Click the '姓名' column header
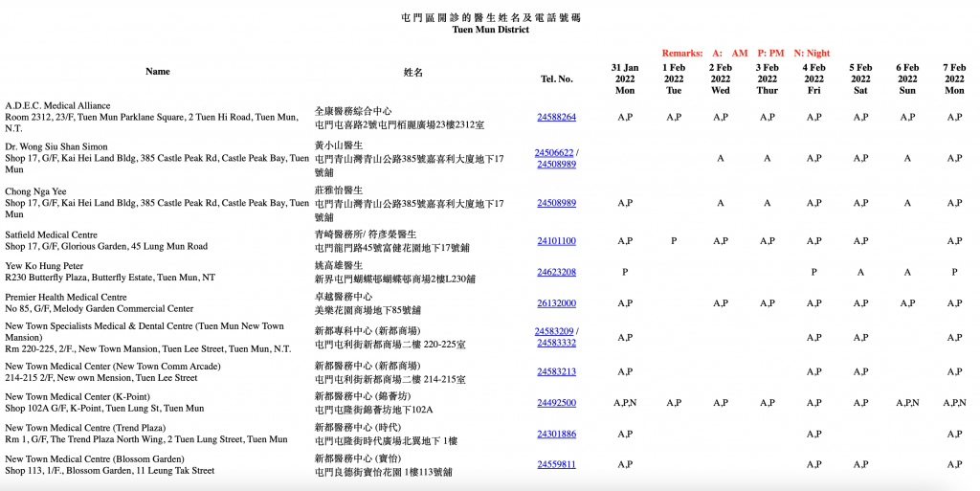The width and height of the screenshot is (980, 491). point(413,73)
